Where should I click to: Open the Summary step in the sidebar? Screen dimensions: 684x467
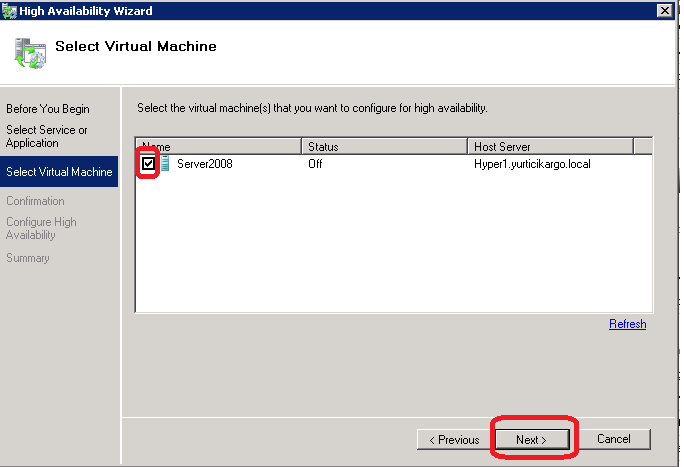28,258
